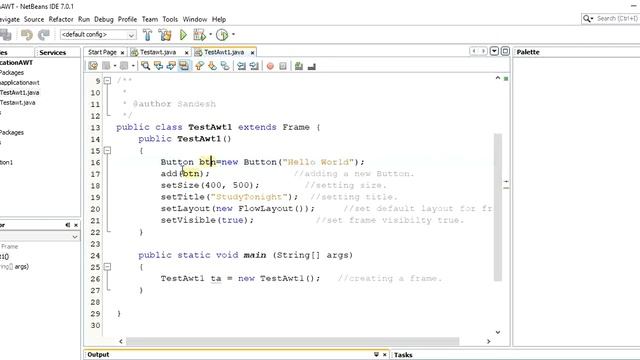The height and width of the screenshot is (360, 640).
Task: Open Refactor menu
Action: 61,19
